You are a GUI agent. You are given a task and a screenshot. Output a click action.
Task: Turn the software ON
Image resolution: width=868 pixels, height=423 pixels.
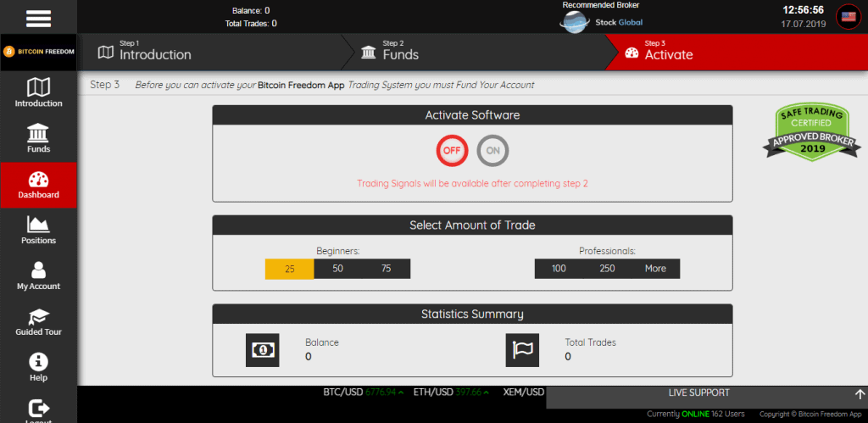pyautogui.click(x=492, y=151)
